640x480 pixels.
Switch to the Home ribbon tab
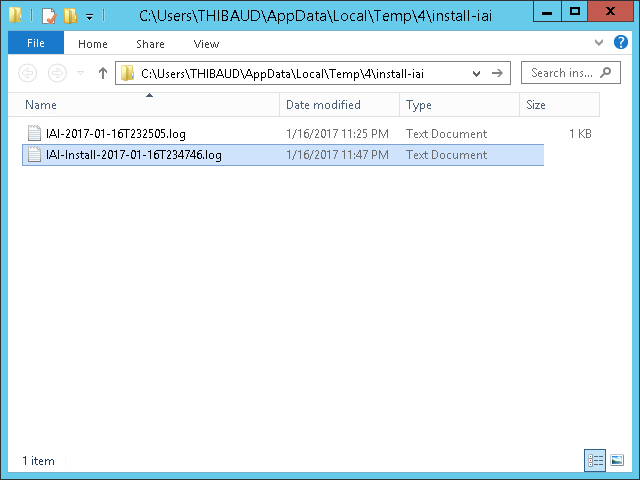coord(93,44)
